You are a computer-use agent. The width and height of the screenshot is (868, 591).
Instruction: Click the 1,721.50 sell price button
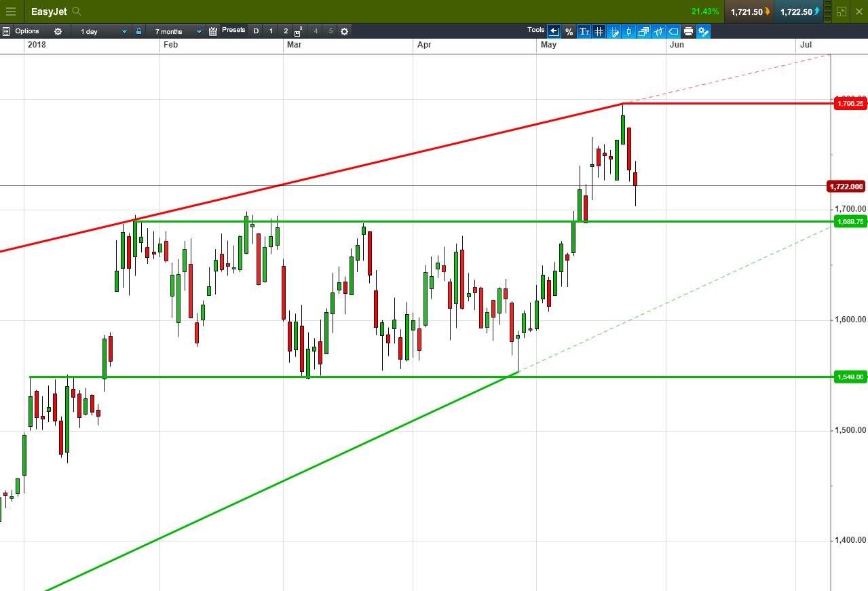[x=749, y=12]
